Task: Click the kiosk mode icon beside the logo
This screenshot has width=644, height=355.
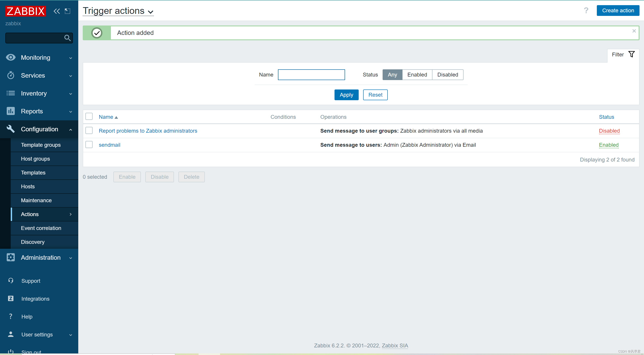Action: coord(68,11)
